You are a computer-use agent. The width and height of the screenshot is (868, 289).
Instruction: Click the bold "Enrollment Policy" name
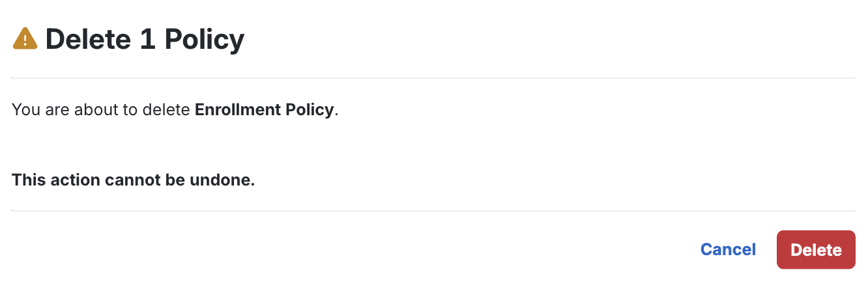point(264,109)
